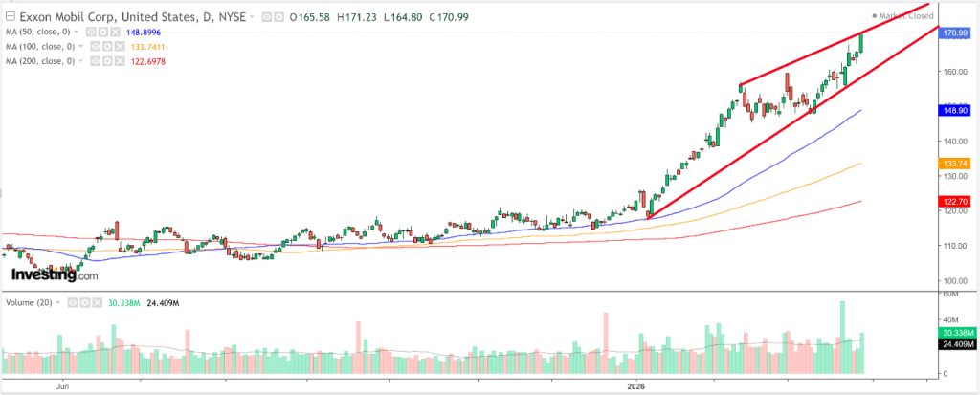Screen dimensions: 980x395
Task: Click the Investing.com logo link
Action: 54,275
